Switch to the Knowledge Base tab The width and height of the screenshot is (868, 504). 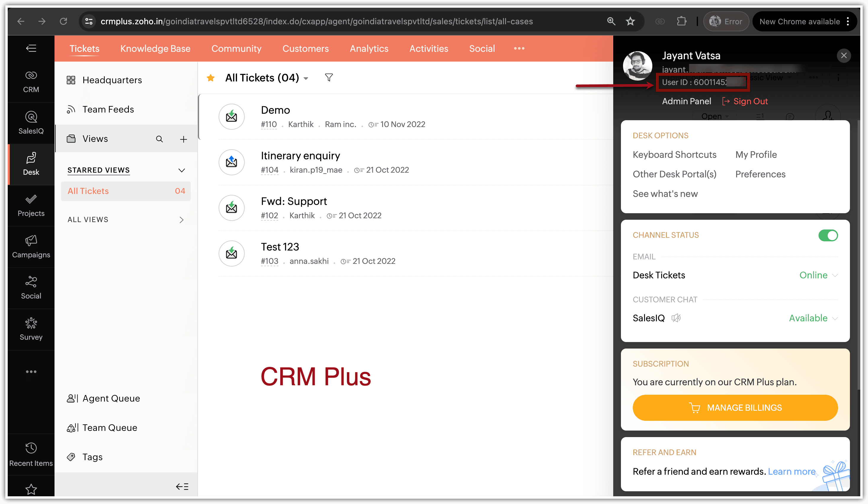tap(155, 49)
